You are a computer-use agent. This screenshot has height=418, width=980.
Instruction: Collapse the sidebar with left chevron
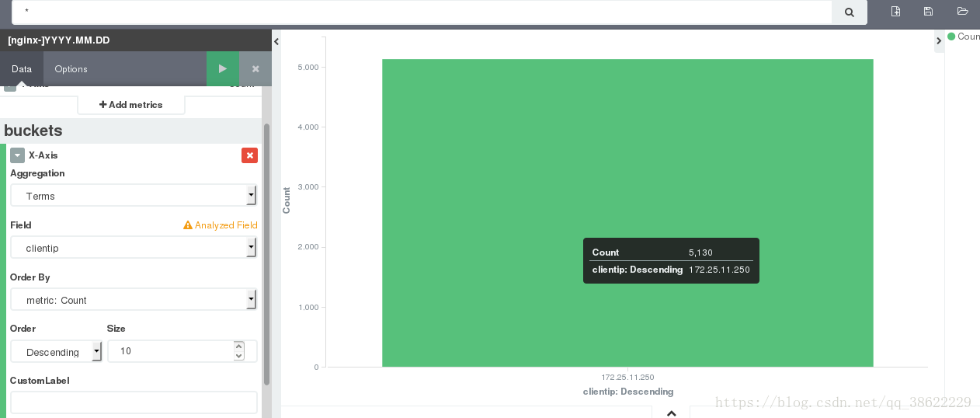pyautogui.click(x=276, y=42)
